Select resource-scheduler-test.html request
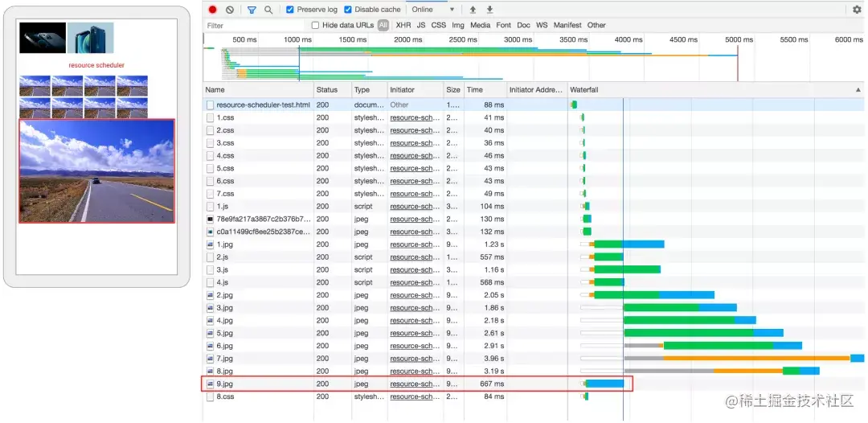Screen dimensions: 868x423 point(534,105)
